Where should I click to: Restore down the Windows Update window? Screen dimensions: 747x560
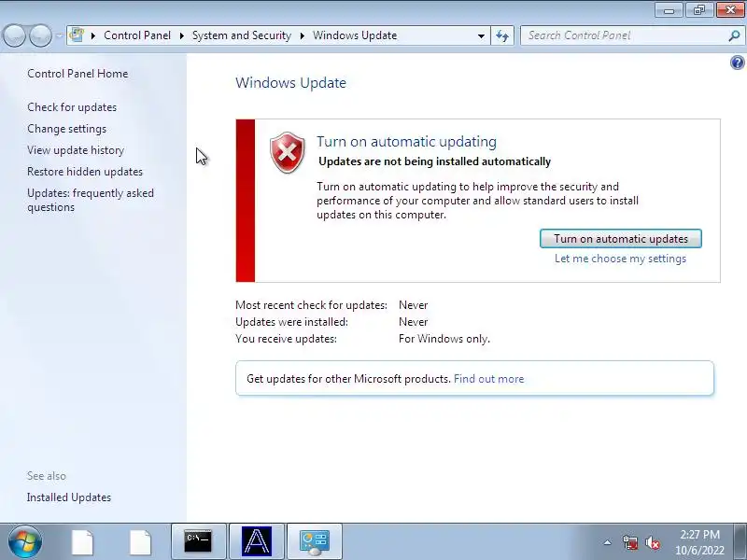click(x=699, y=10)
